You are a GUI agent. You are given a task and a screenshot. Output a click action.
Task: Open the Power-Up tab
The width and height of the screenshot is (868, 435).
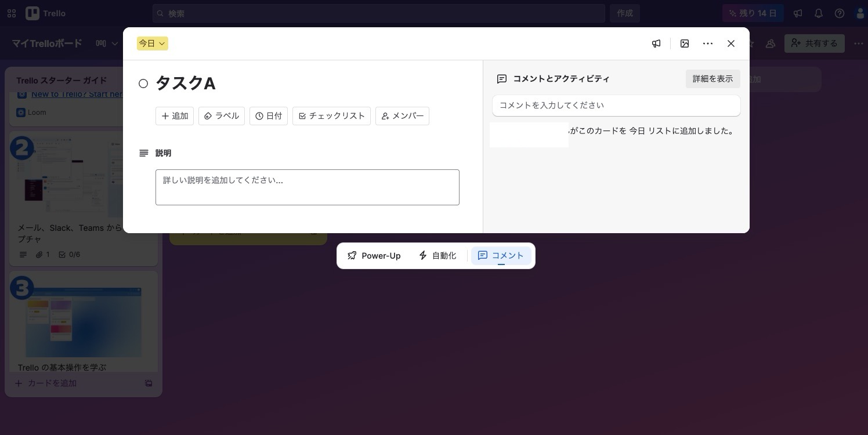click(374, 256)
